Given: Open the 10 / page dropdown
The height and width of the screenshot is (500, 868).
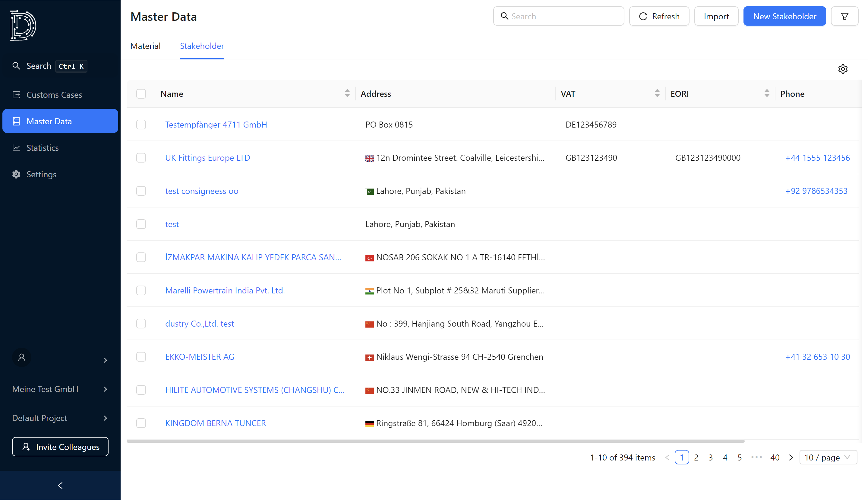Looking at the screenshot, I should point(828,457).
